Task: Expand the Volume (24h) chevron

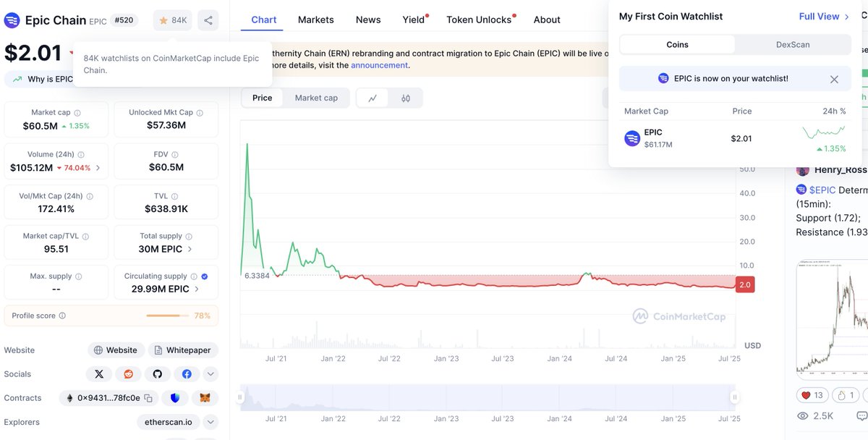Action: tap(98, 168)
